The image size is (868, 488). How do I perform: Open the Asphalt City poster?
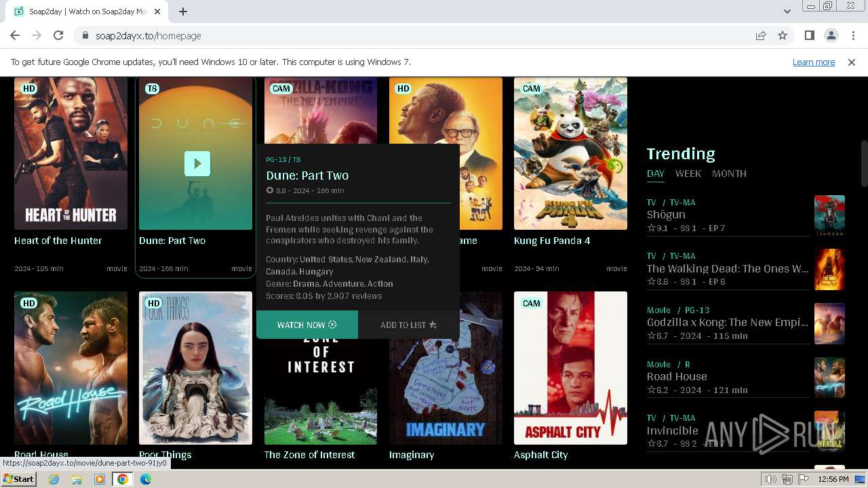tap(570, 368)
